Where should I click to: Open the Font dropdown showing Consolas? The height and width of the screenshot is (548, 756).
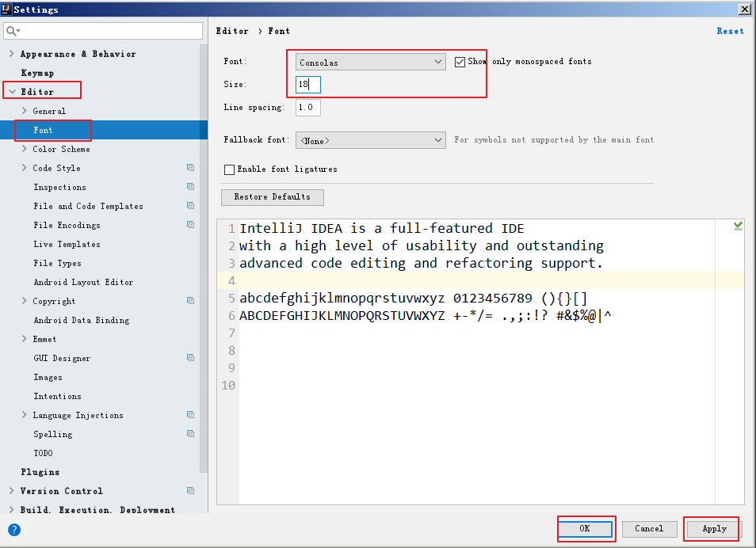pyautogui.click(x=370, y=63)
